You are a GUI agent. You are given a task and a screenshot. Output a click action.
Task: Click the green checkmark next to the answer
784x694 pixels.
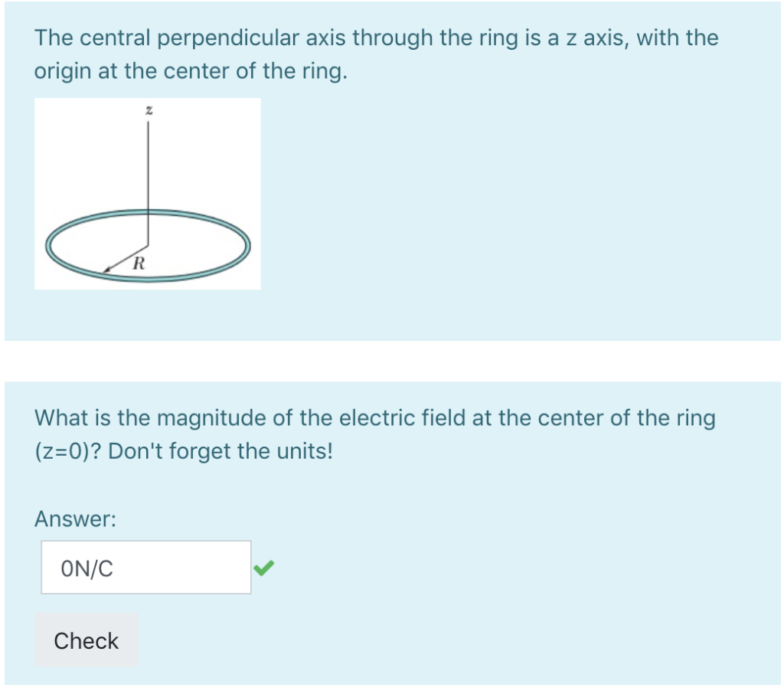pyautogui.click(x=264, y=568)
